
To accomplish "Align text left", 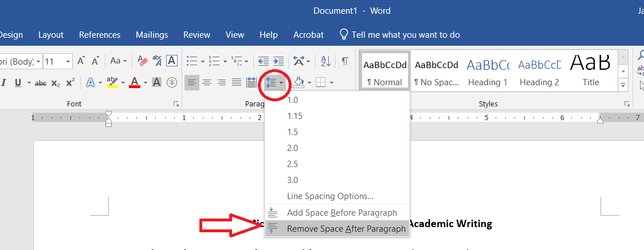I will (191, 83).
